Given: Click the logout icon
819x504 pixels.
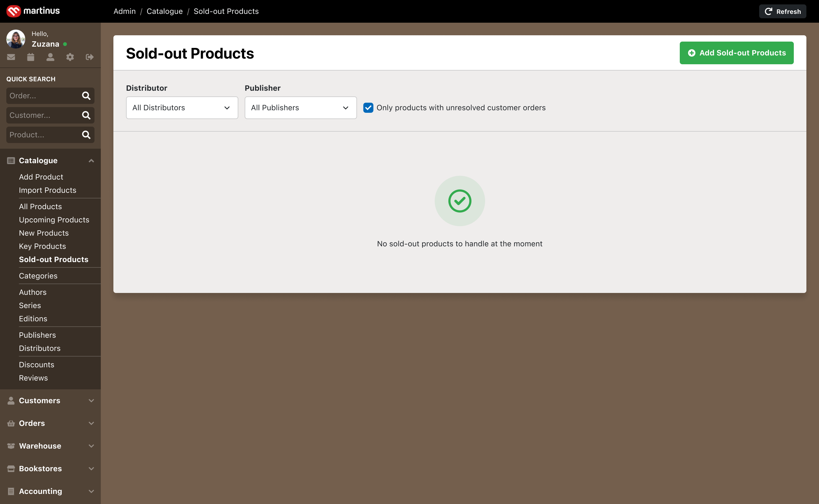Looking at the screenshot, I should [x=90, y=57].
